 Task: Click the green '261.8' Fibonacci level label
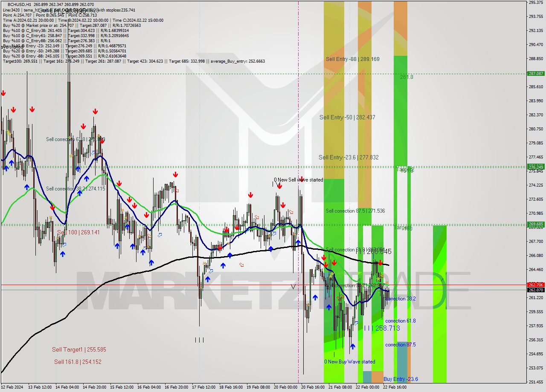407,77
